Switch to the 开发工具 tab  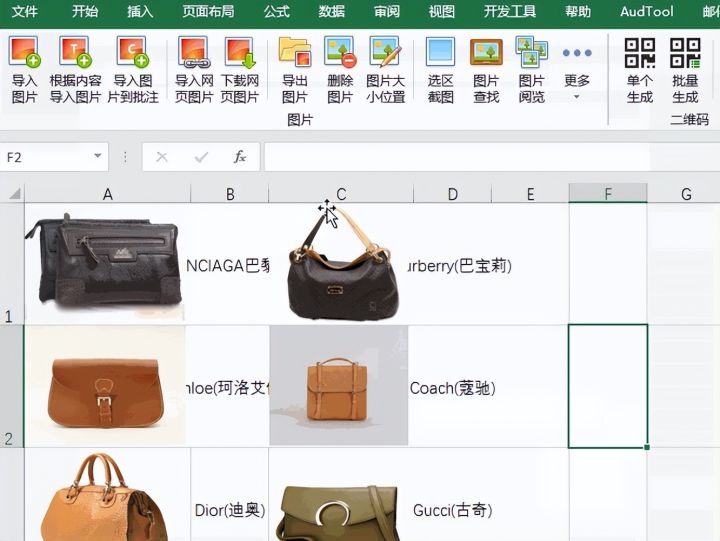pyautogui.click(x=510, y=11)
